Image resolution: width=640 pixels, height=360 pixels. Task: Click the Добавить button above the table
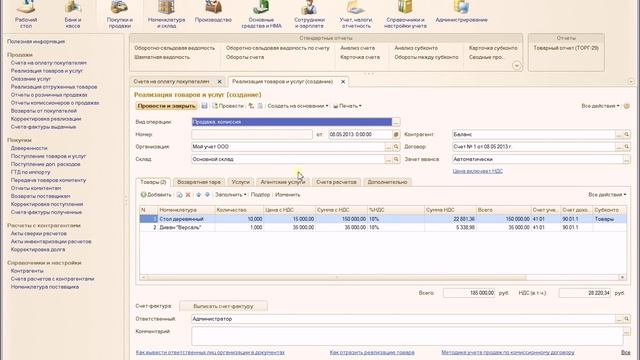click(156, 195)
